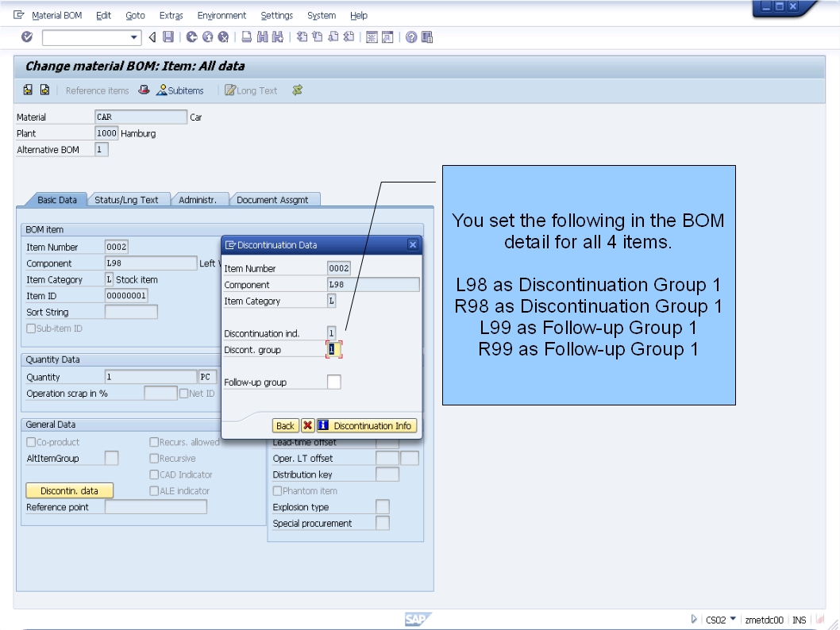Go to previous page icon

pyautogui.click(x=318, y=37)
